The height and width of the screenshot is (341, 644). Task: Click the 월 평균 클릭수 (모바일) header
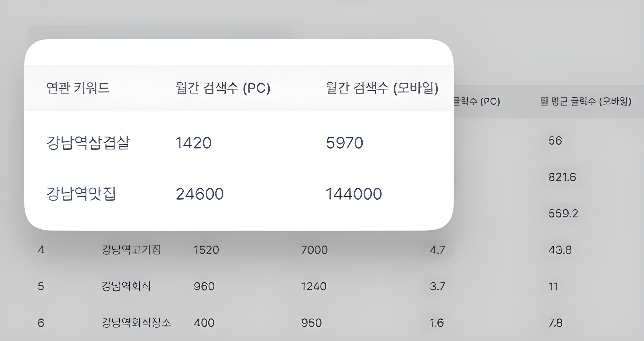pyautogui.click(x=585, y=101)
